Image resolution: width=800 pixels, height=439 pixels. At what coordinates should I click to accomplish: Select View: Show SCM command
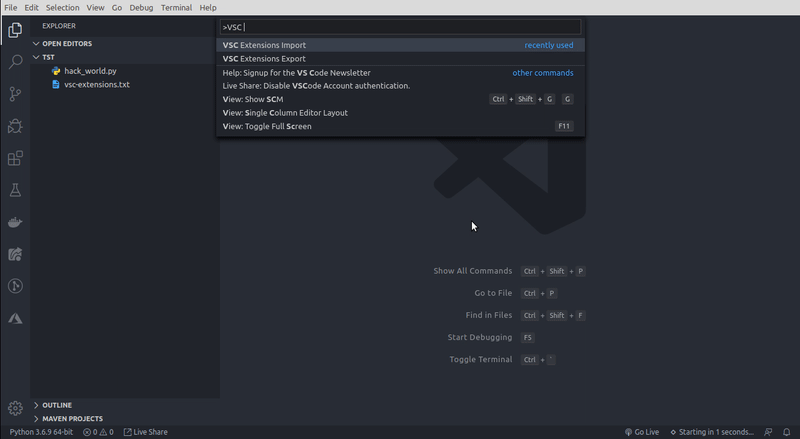pos(401,99)
